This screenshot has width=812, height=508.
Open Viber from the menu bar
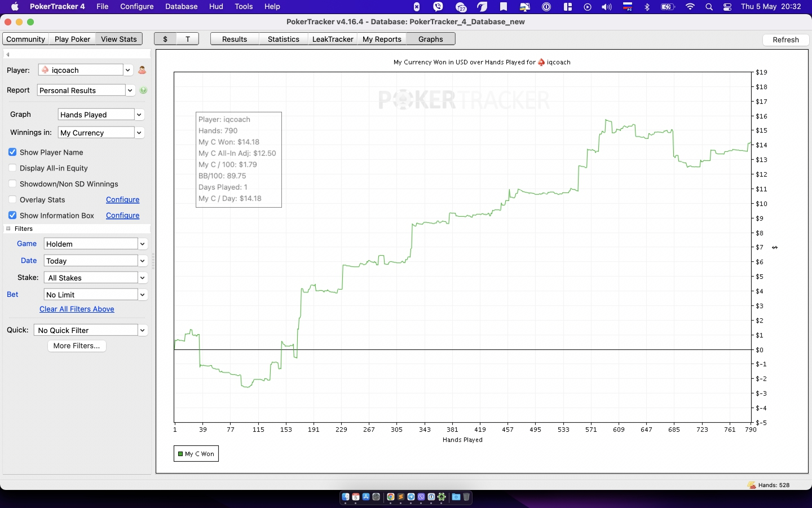click(438, 7)
